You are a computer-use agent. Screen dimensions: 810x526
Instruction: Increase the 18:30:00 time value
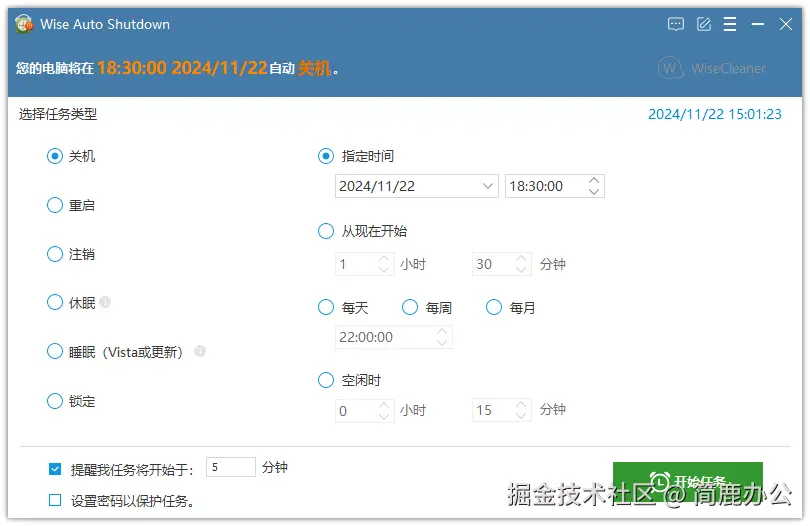coord(594,180)
